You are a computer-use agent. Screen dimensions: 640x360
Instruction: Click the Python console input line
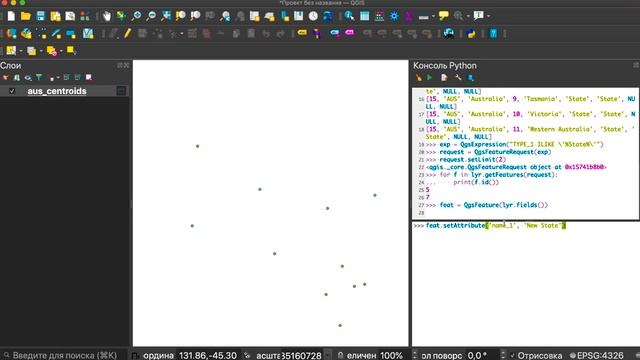526,226
